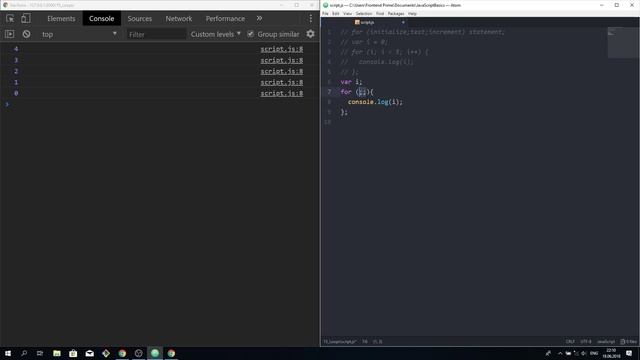Open Atom Packages menu
This screenshot has height=360, width=640.
coord(396,13)
